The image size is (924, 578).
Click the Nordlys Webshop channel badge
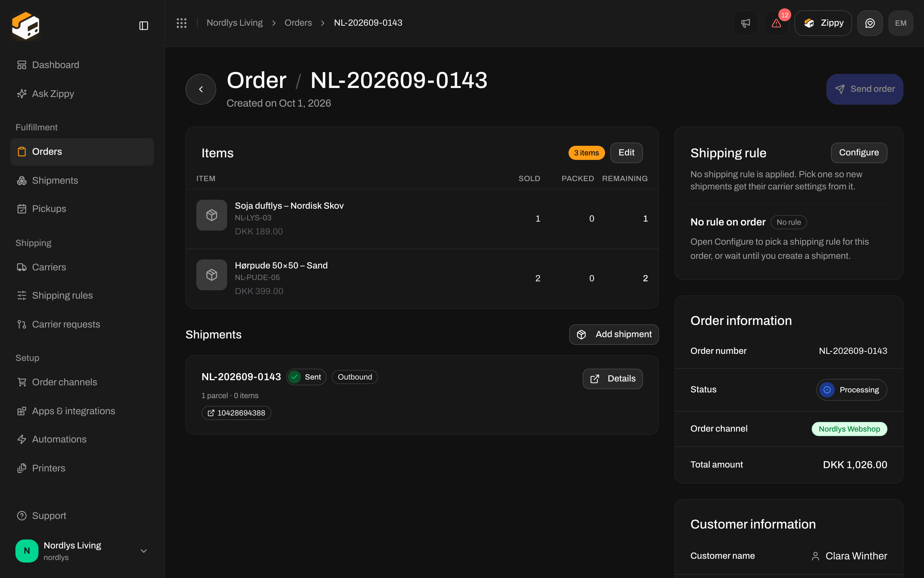tap(849, 429)
